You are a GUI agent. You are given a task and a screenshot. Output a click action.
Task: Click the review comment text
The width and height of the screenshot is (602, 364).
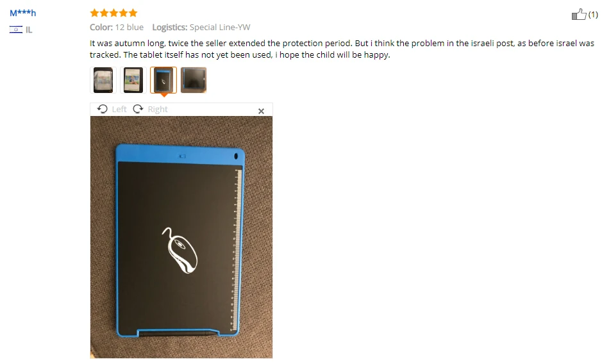pyautogui.click(x=342, y=49)
